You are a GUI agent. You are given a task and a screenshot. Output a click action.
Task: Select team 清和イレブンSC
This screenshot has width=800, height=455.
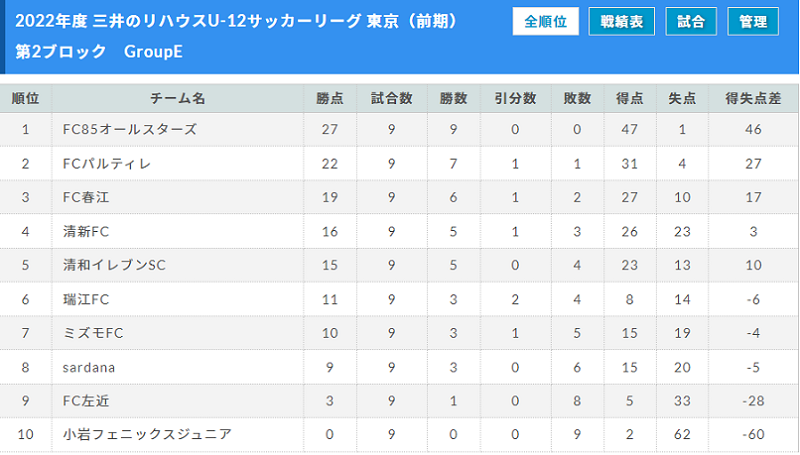[x=114, y=265]
